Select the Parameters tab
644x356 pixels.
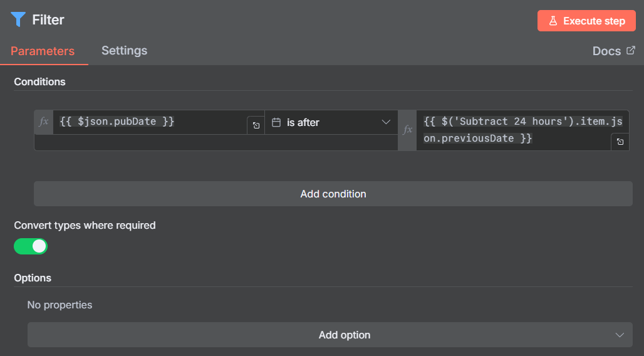(x=43, y=51)
